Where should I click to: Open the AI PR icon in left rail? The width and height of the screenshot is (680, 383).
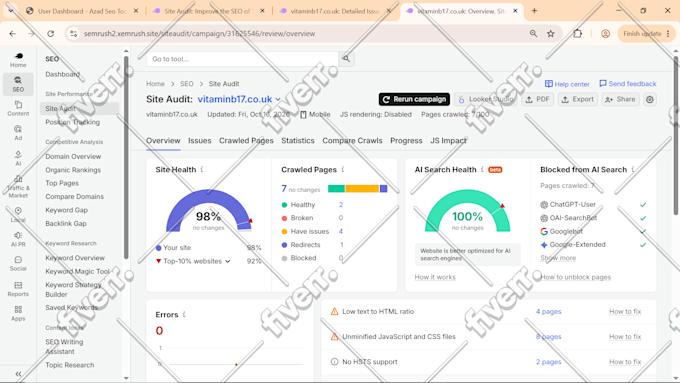(x=18, y=239)
